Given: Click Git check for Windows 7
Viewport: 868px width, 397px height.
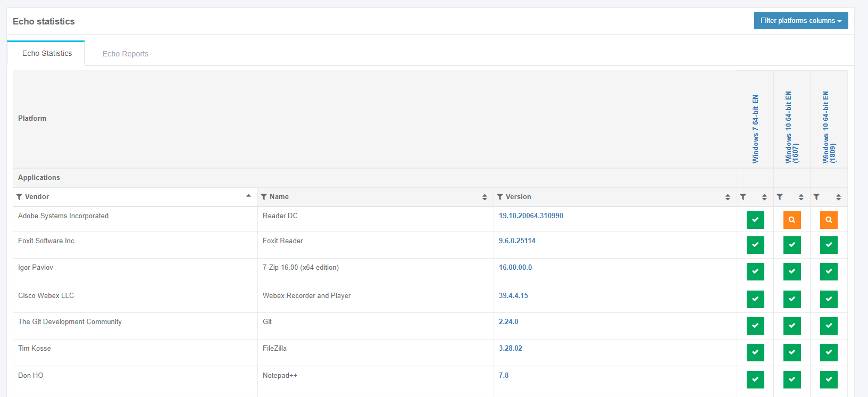Looking at the screenshot, I should point(755,326).
